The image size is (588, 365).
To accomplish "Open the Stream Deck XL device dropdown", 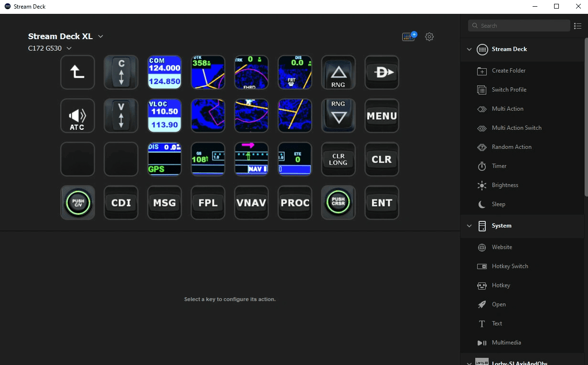I will 100,36.
